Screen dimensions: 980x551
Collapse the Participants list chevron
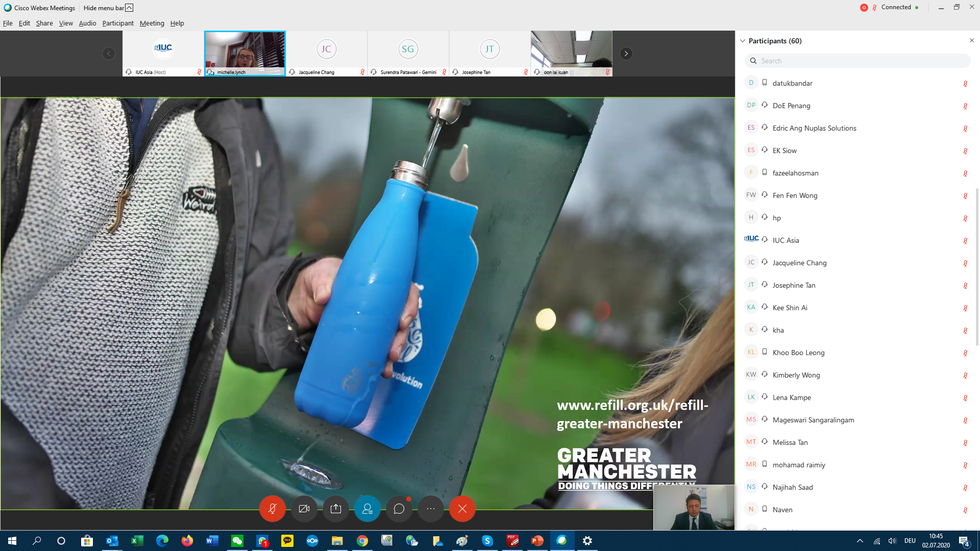(x=743, y=41)
